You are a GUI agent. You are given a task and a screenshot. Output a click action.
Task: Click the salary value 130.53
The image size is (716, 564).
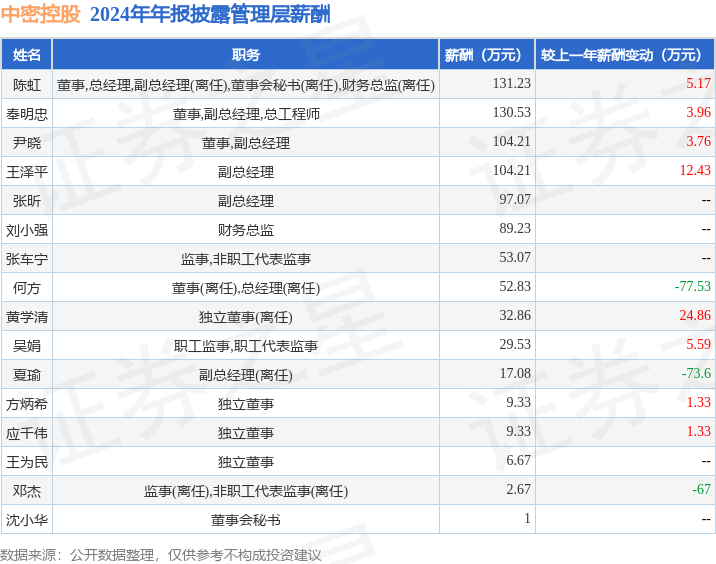pos(511,112)
